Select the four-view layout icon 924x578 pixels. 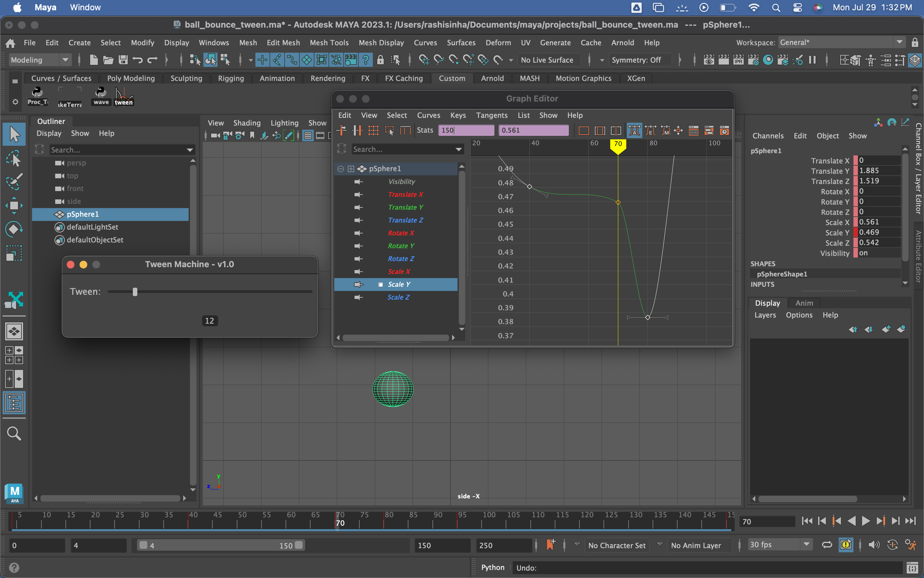coord(14,355)
